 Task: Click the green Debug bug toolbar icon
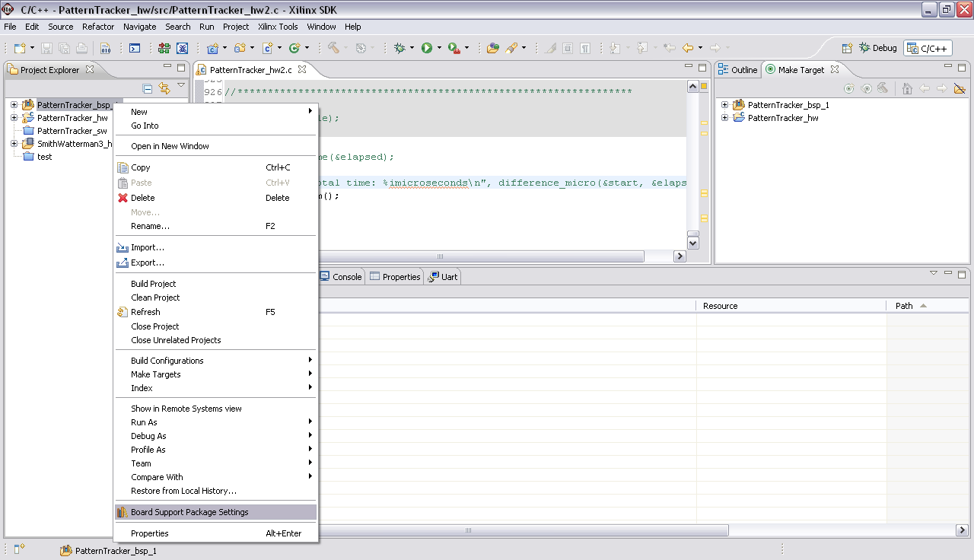[400, 48]
